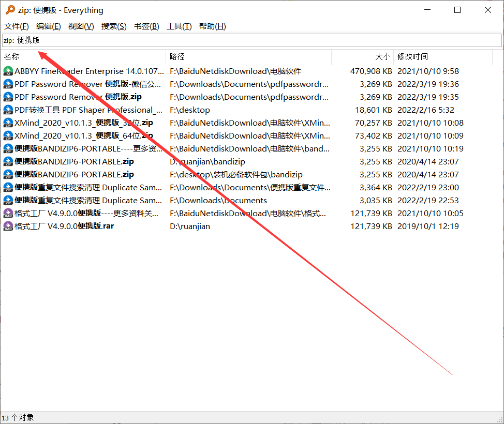Screen dimensions: 504x424
Task: Sort results by 路径 column header
Action: pyautogui.click(x=248, y=57)
